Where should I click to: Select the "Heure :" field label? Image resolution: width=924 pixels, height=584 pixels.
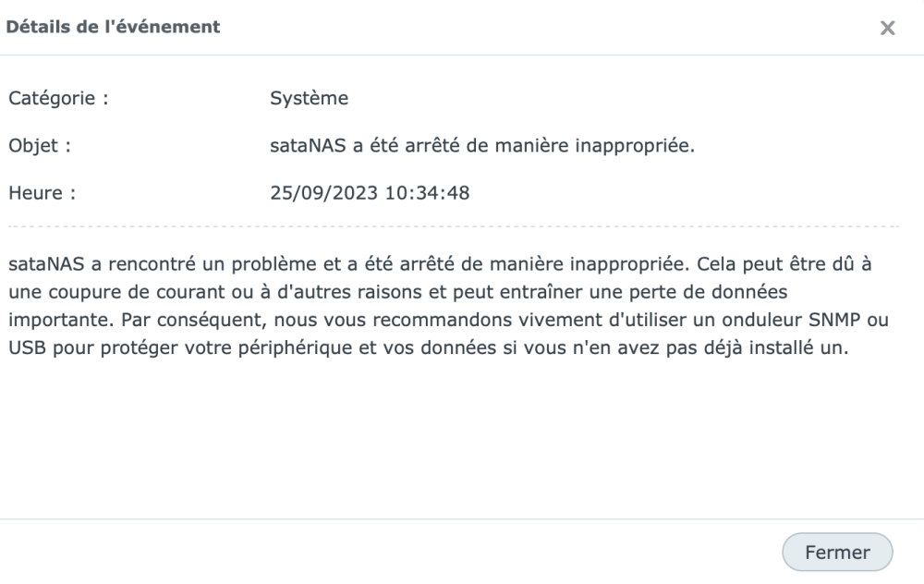point(42,194)
